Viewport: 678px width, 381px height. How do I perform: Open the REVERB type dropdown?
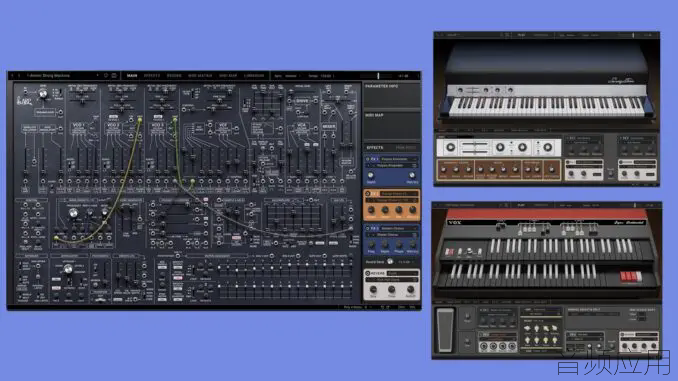(402, 273)
